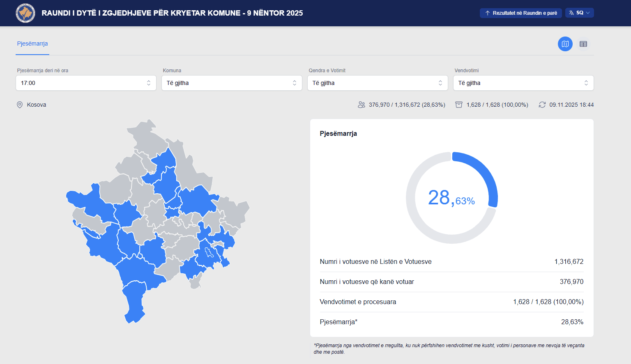Image resolution: width=631 pixels, height=364 pixels.
Task: Click the translate language icon
Action: click(571, 13)
